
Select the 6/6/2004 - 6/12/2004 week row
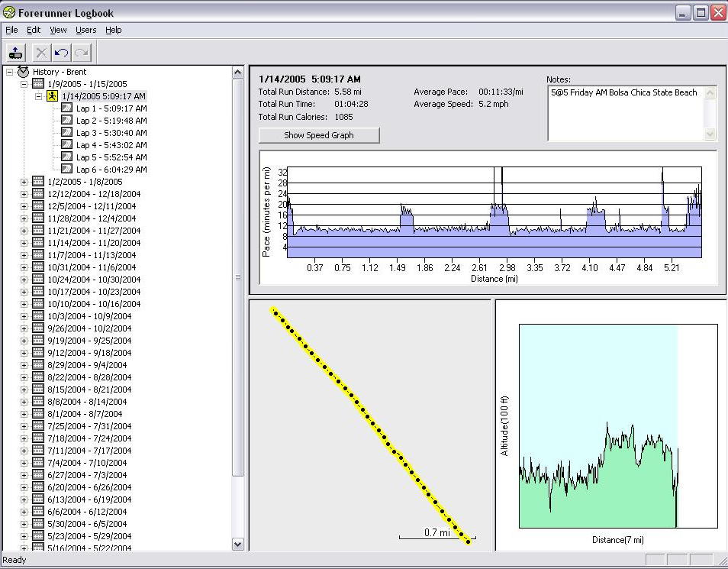(x=87, y=512)
